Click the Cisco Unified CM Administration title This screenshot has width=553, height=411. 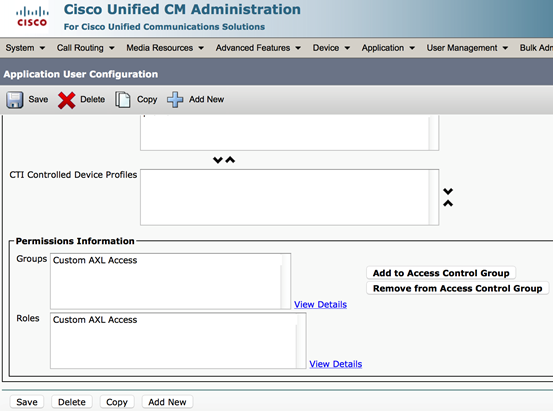click(x=182, y=10)
